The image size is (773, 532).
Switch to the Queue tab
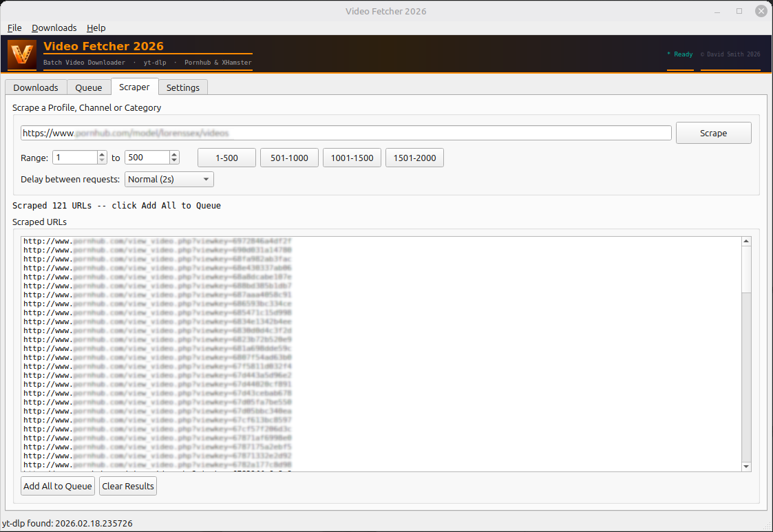(x=89, y=87)
